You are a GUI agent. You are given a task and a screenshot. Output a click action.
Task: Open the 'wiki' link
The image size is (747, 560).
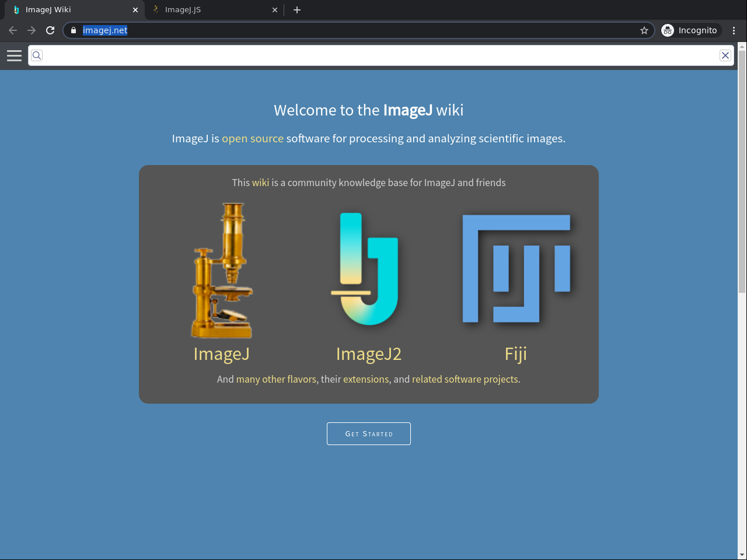(260, 183)
